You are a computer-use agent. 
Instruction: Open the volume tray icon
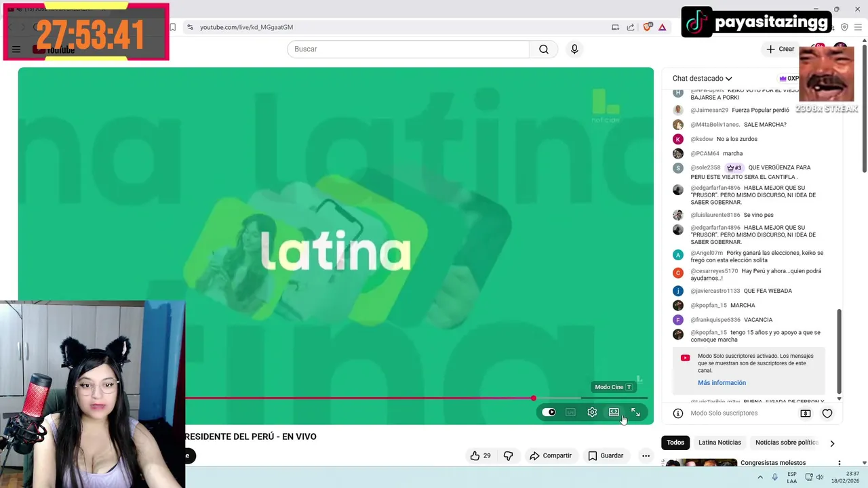pos(819,477)
